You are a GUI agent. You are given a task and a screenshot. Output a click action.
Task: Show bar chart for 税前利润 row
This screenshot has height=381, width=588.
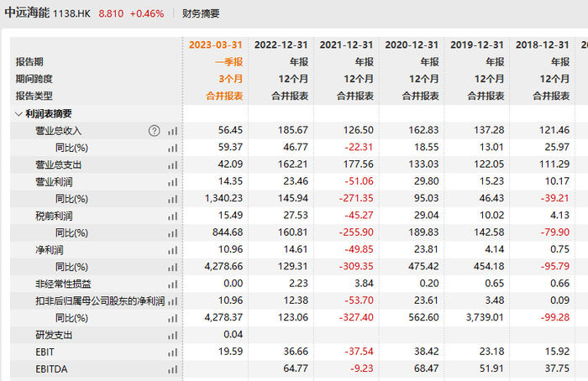(172, 217)
